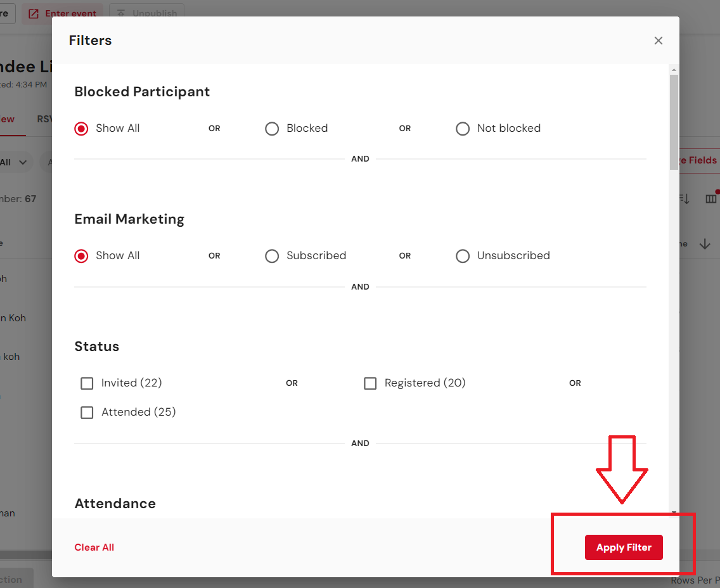Tick the Registered (20) status checkbox

click(x=370, y=383)
